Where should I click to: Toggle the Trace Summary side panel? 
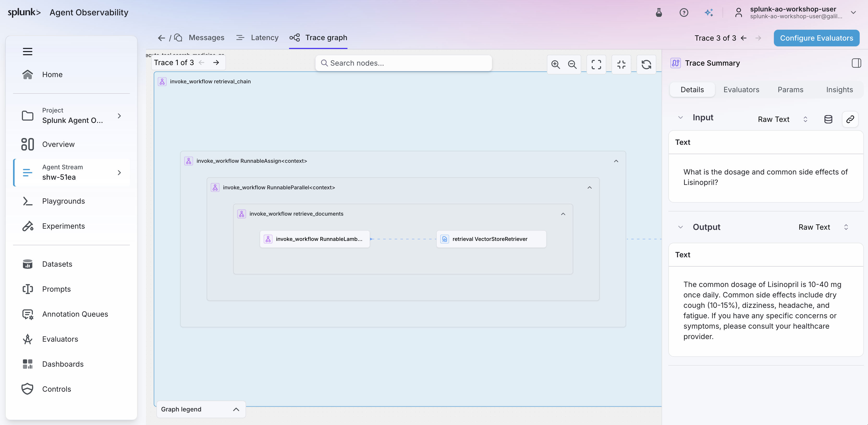856,63
